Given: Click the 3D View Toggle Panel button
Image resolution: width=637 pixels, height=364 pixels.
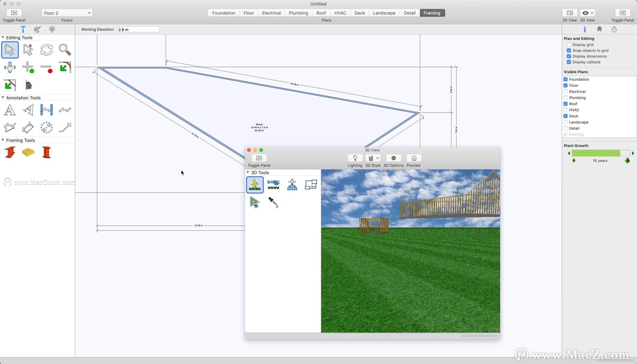Looking at the screenshot, I should [259, 158].
